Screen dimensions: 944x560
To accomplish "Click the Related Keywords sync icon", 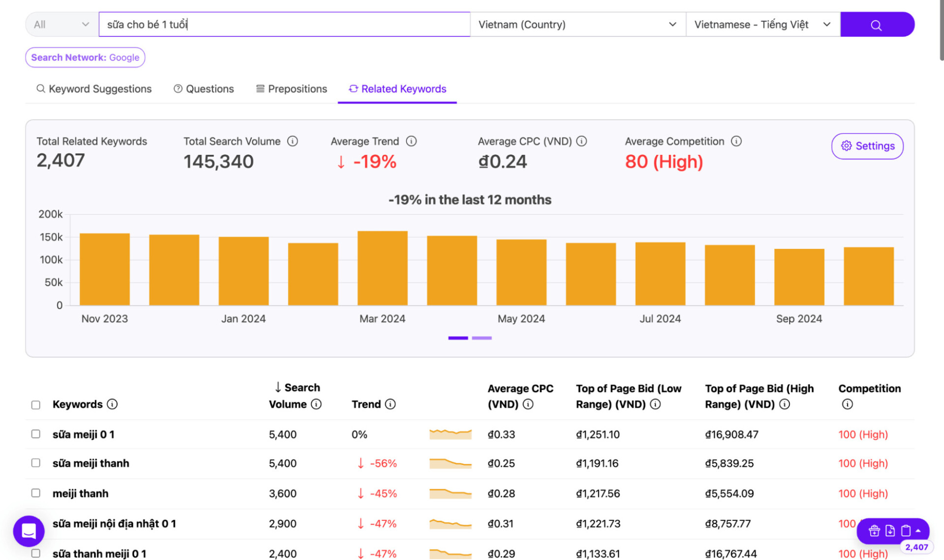I will click(x=353, y=88).
